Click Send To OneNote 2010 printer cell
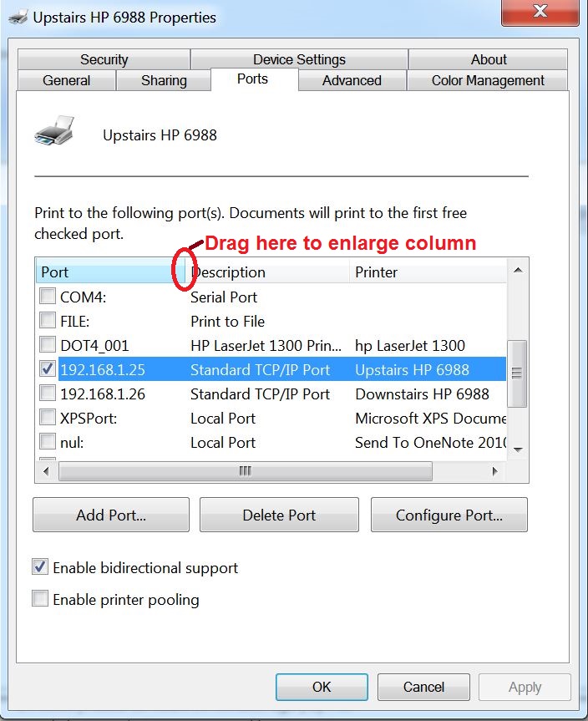588x721 pixels. [430, 442]
